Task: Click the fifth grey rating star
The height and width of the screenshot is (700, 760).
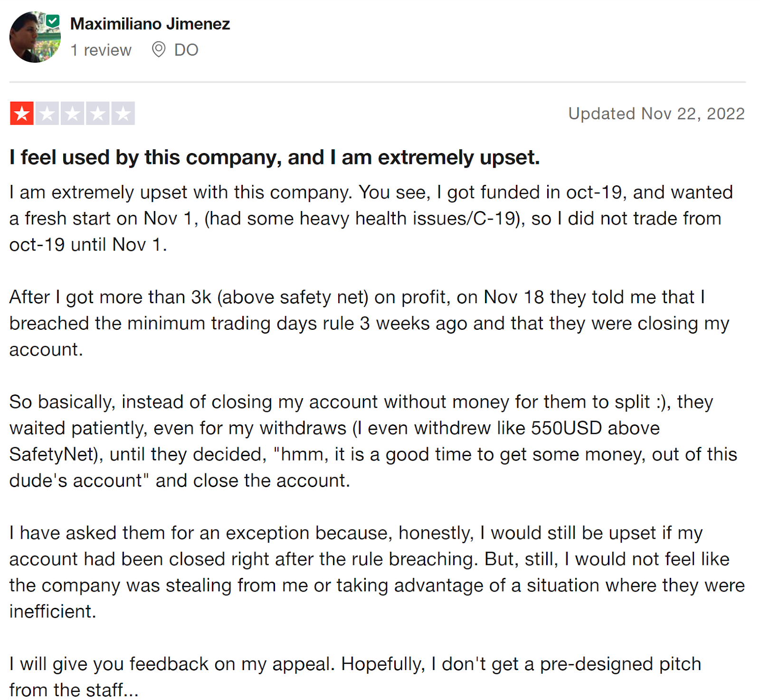Action: [x=123, y=114]
